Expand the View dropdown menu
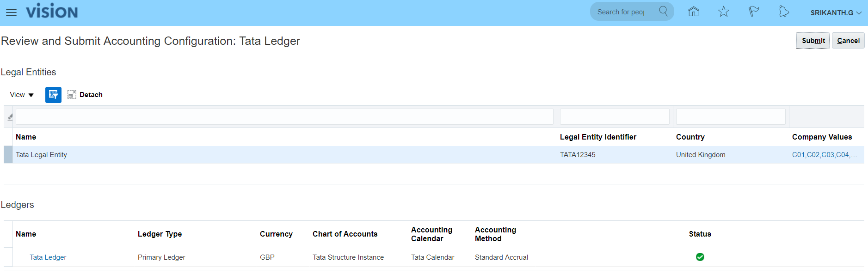Image resolution: width=868 pixels, height=274 pixels. pyautogui.click(x=22, y=95)
